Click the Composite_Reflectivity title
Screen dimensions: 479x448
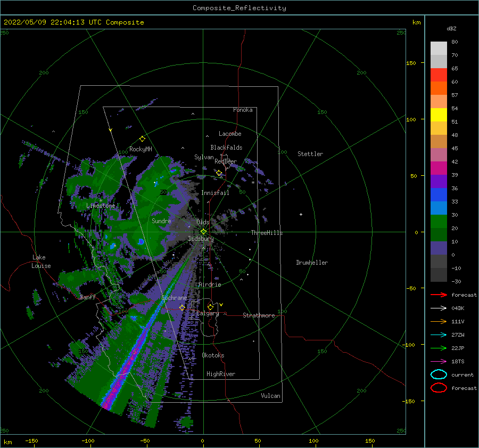coord(240,8)
